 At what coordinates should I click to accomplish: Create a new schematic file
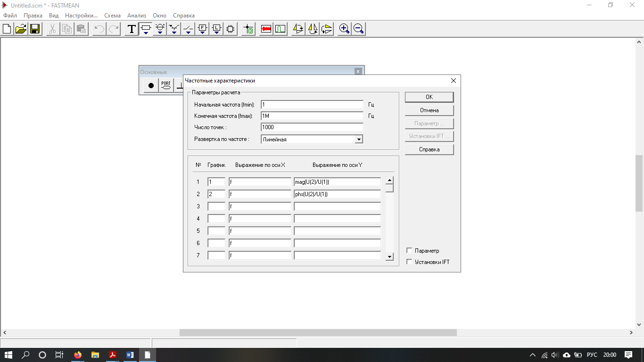pyautogui.click(x=7, y=29)
